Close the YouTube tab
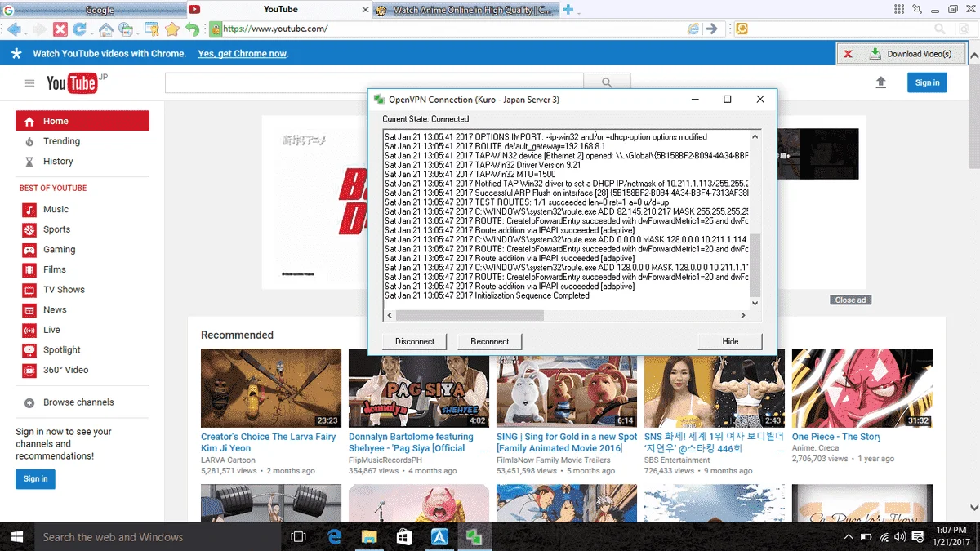 [x=365, y=10]
